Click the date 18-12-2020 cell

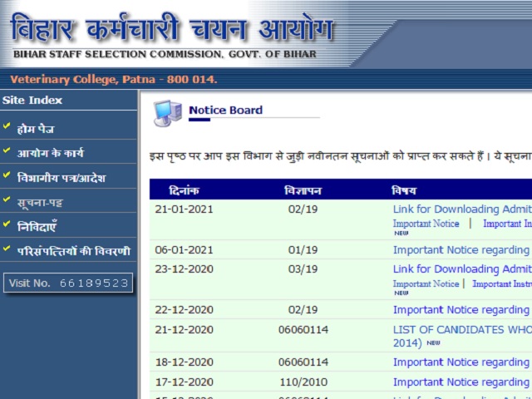pyautogui.click(x=184, y=362)
